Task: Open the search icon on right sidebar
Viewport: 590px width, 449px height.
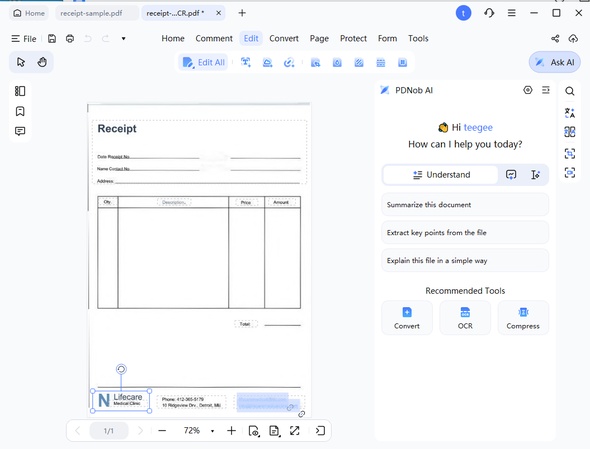Action: (570, 91)
